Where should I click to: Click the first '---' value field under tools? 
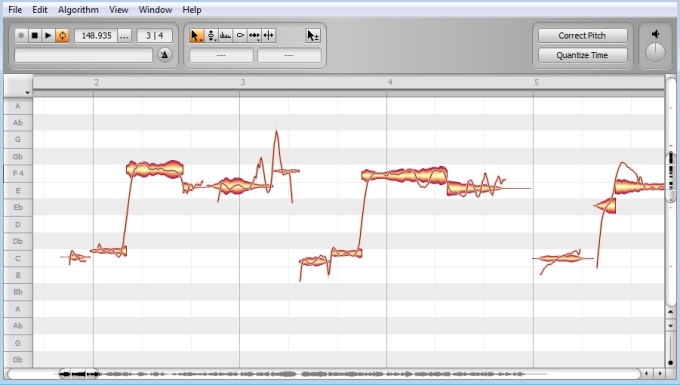(x=221, y=55)
